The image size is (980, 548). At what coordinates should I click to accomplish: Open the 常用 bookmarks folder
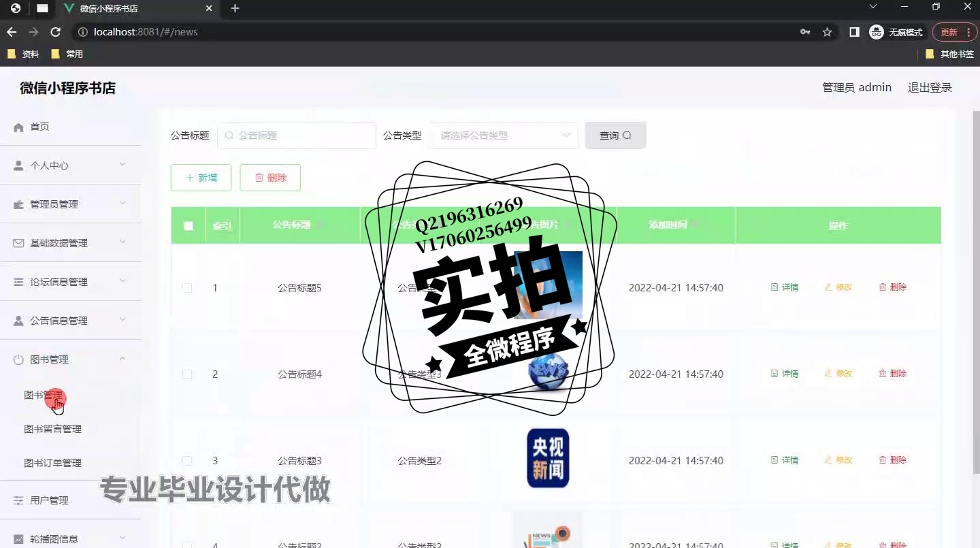point(67,54)
